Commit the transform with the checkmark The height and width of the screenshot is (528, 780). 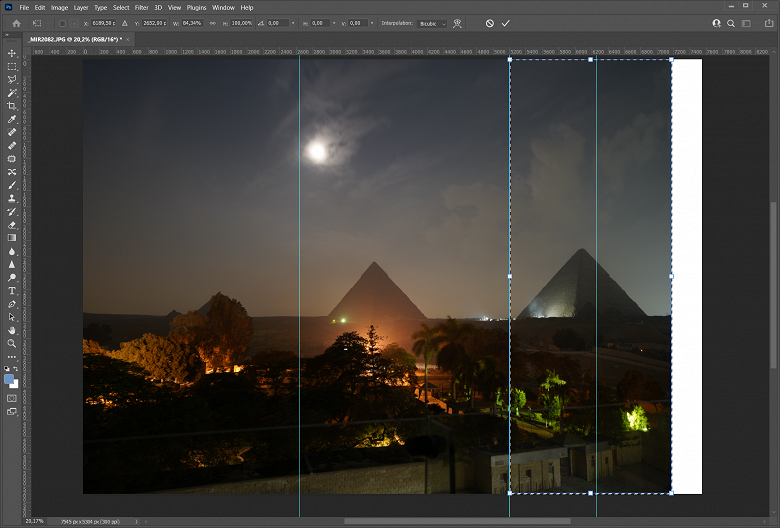506,23
